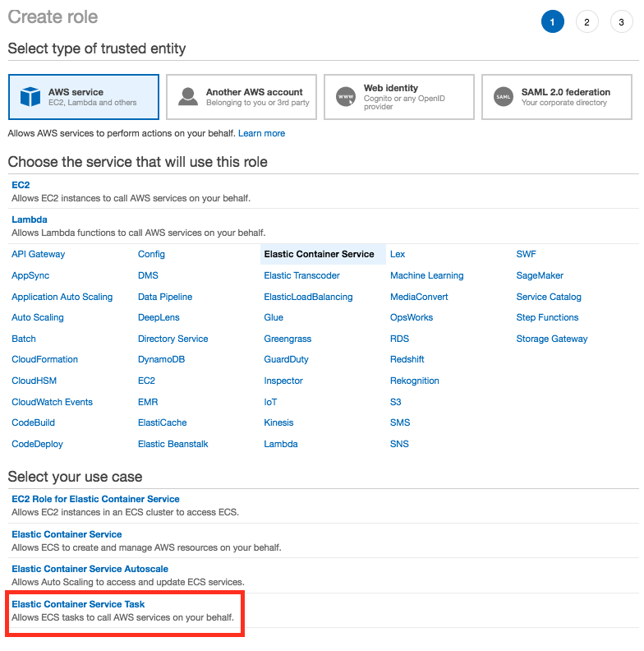
Task: Click the Web identity www icon
Action: point(346,97)
